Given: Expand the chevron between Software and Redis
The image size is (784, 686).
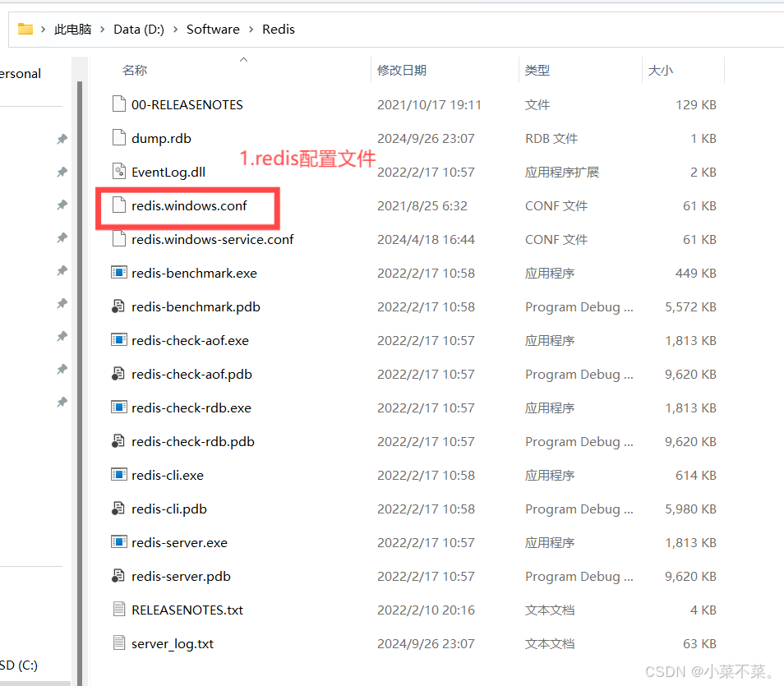Looking at the screenshot, I should tap(251, 30).
